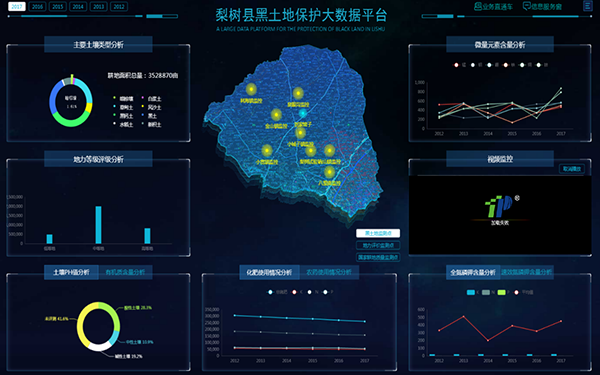The width and height of the screenshot is (600, 375).
Task: Click the 未评测 41.6% label
Action: pyautogui.click(x=57, y=319)
